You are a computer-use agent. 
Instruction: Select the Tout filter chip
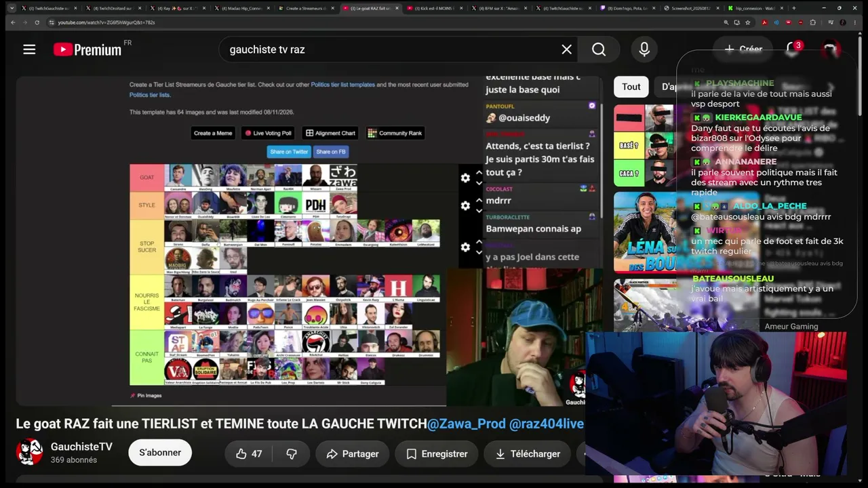pos(631,87)
